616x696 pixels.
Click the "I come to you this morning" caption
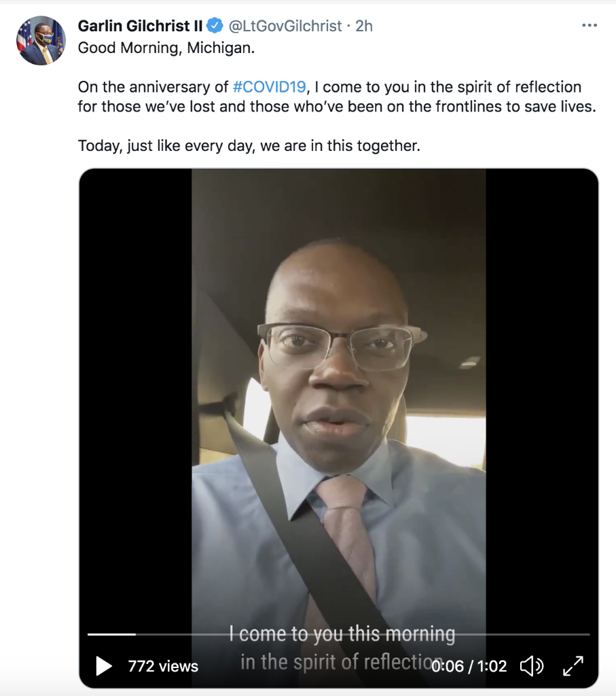click(x=342, y=635)
